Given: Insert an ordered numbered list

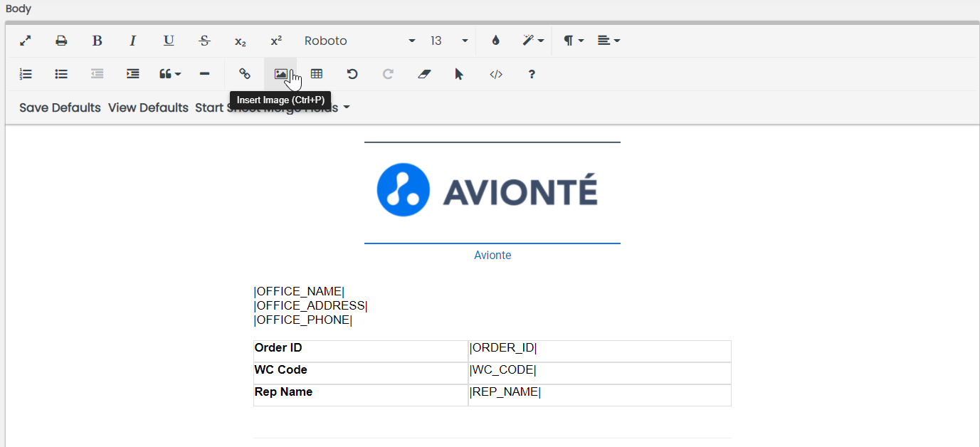Looking at the screenshot, I should 26,74.
